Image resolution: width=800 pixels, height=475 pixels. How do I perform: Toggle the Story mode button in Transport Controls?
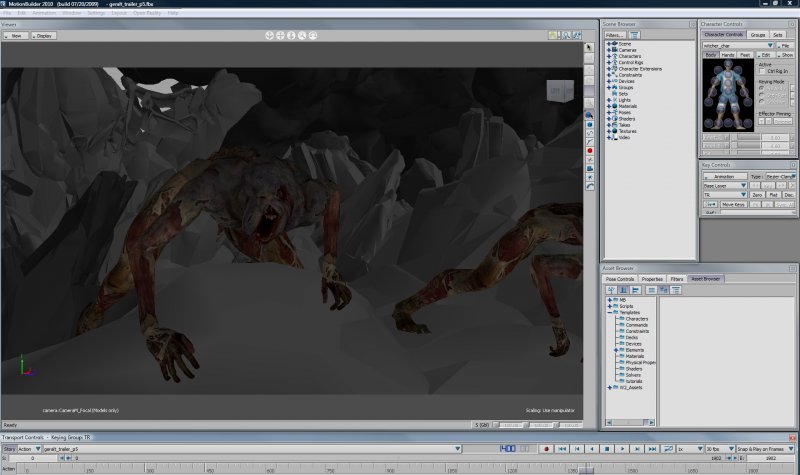[9, 449]
